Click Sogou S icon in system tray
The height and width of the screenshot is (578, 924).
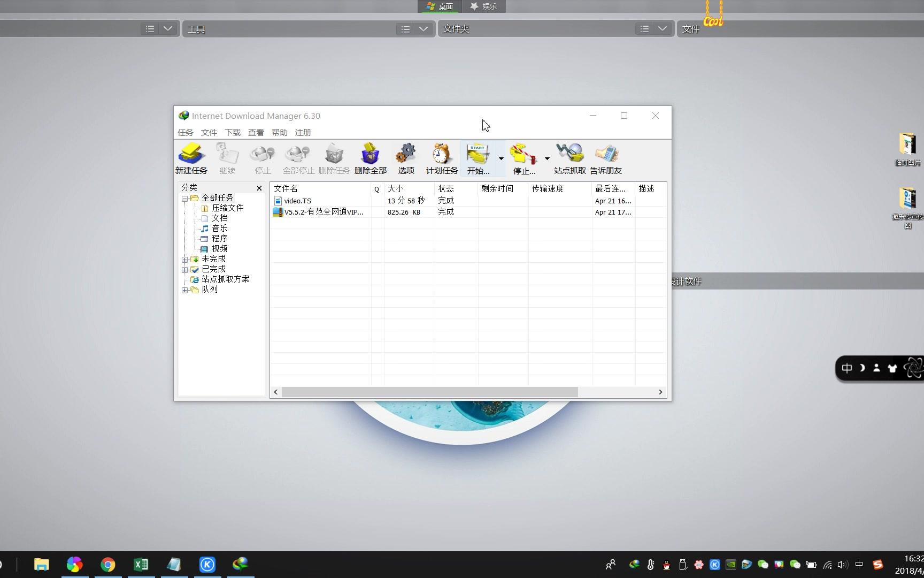877,565
